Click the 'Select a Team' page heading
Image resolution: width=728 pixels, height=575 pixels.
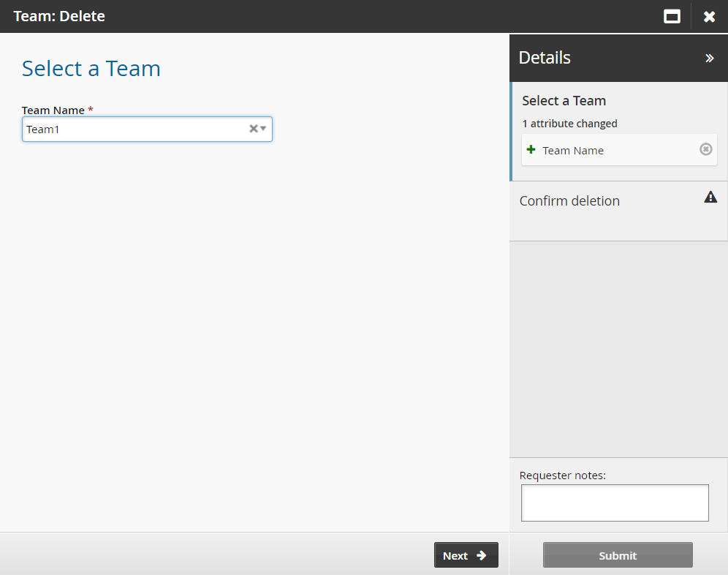[x=91, y=69]
